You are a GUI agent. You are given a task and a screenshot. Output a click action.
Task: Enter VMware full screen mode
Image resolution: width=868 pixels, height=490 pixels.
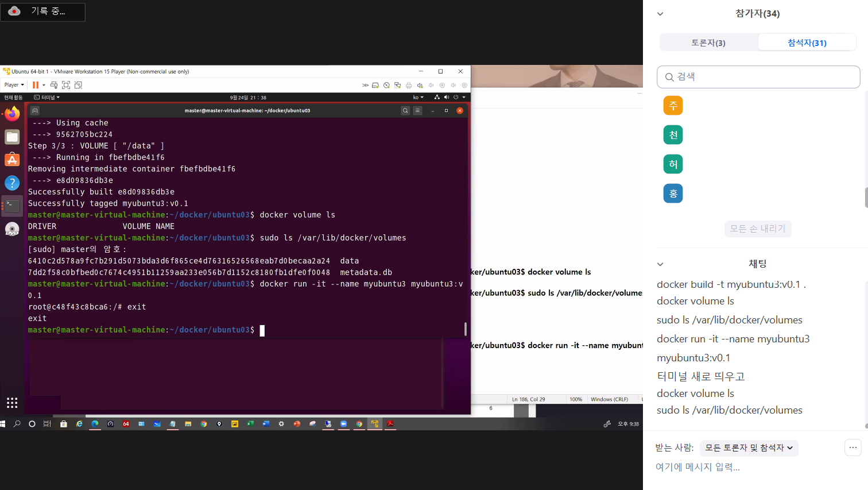(x=66, y=85)
